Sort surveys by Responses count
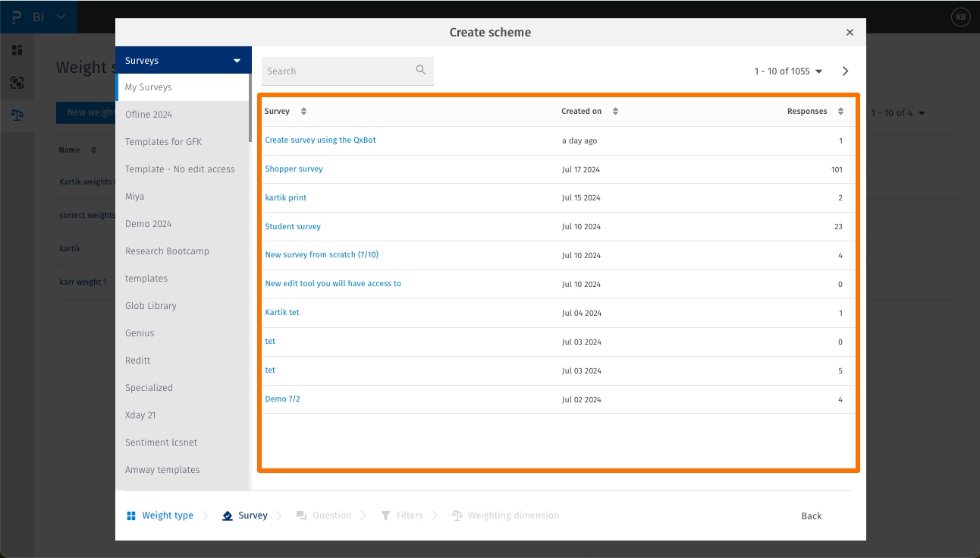Viewport: 980px width, 558px height. (840, 112)
